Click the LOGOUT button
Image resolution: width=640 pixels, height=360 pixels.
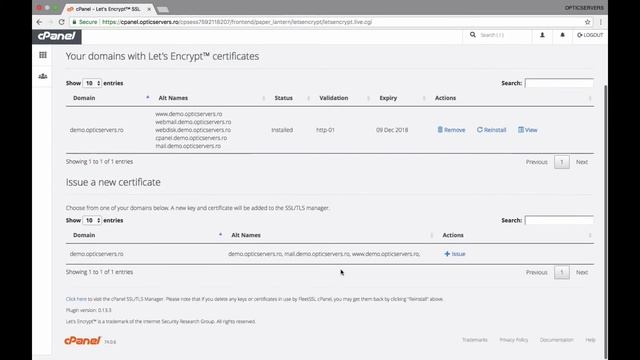coord(590,35)
